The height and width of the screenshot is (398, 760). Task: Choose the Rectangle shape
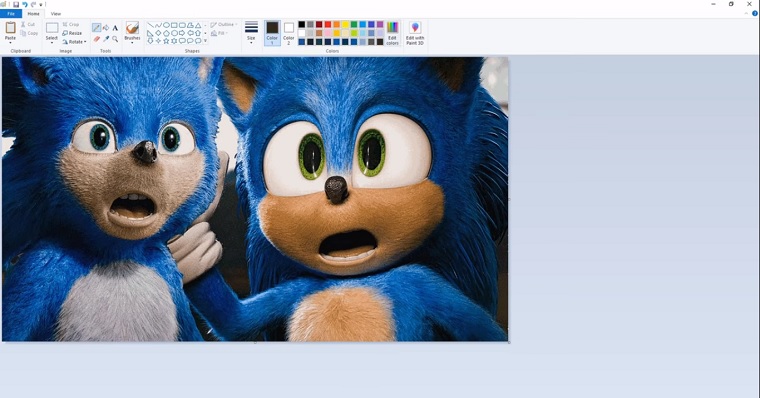[174, 25]
